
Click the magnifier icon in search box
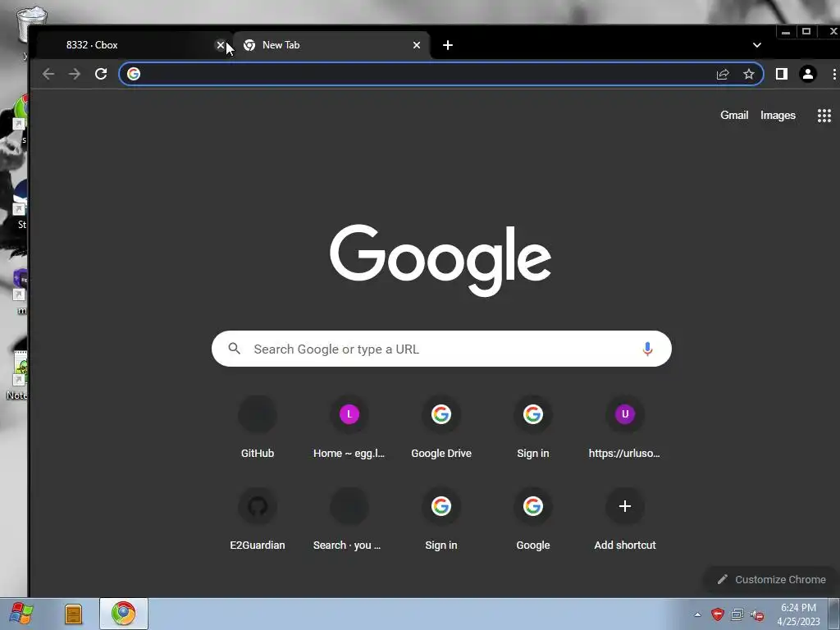pos(234,349)
